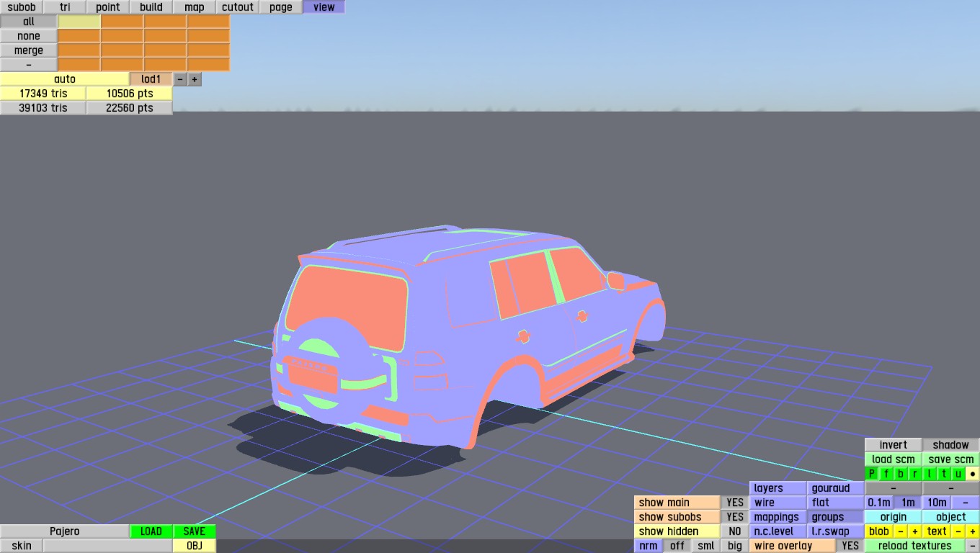Click the OBJ export button

pyautogui.click(x=195, y=546)
